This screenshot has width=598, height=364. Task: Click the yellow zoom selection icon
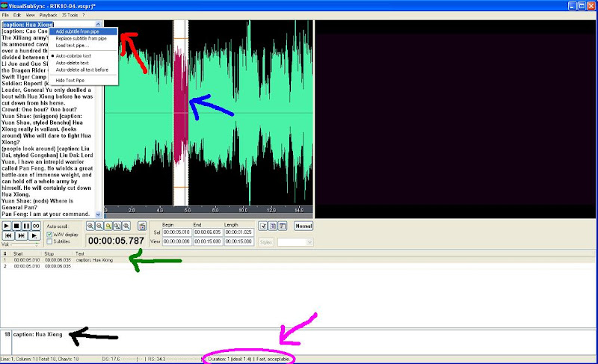point(108,226)
